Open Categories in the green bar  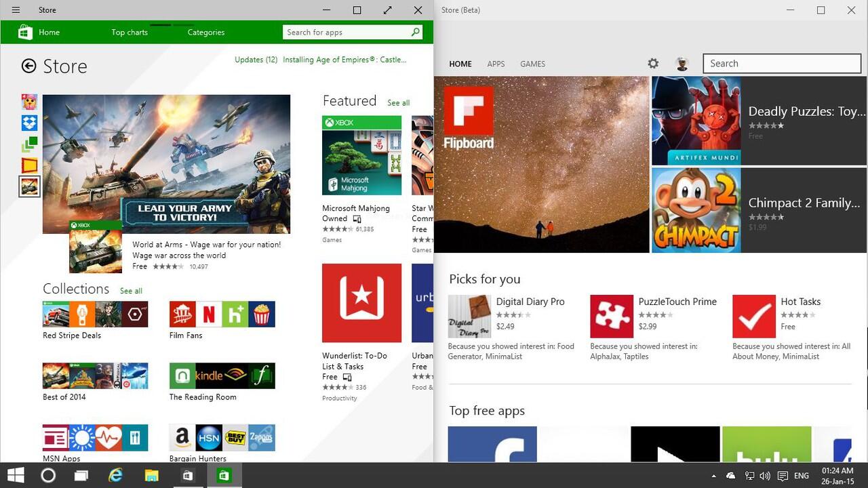coord(206,32)
